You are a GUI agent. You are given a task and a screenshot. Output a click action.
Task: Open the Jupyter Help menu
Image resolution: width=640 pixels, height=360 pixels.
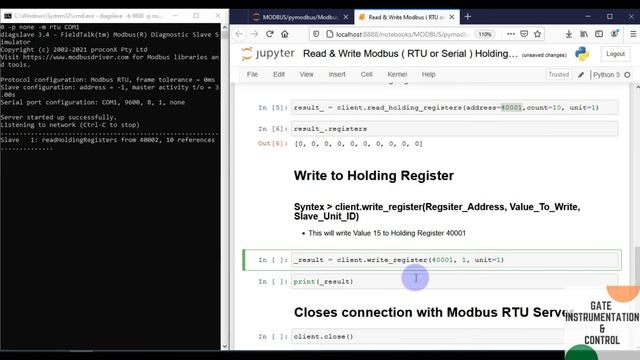coord(428,74)
